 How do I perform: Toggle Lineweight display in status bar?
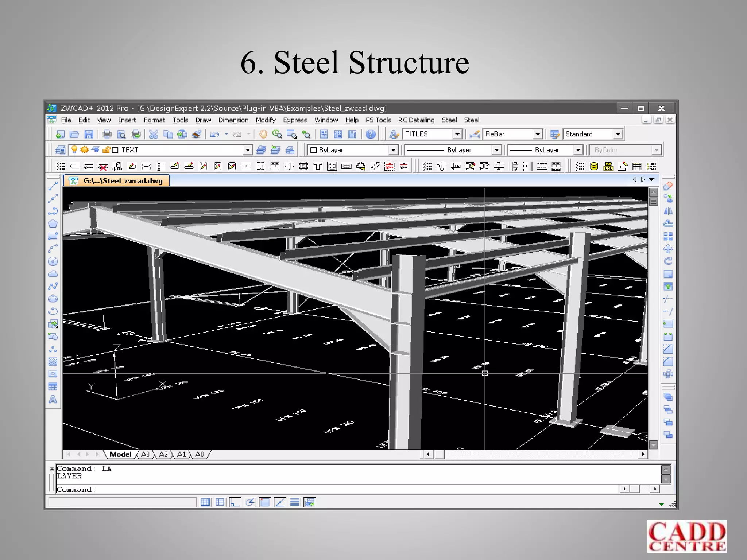click(295, 502)
